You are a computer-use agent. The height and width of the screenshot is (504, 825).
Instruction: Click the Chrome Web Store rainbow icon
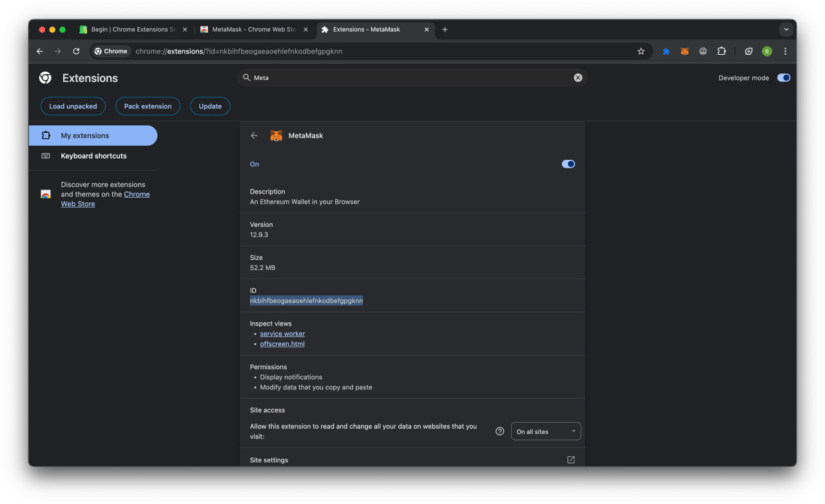pyautogui.click(x=46, y=194)
